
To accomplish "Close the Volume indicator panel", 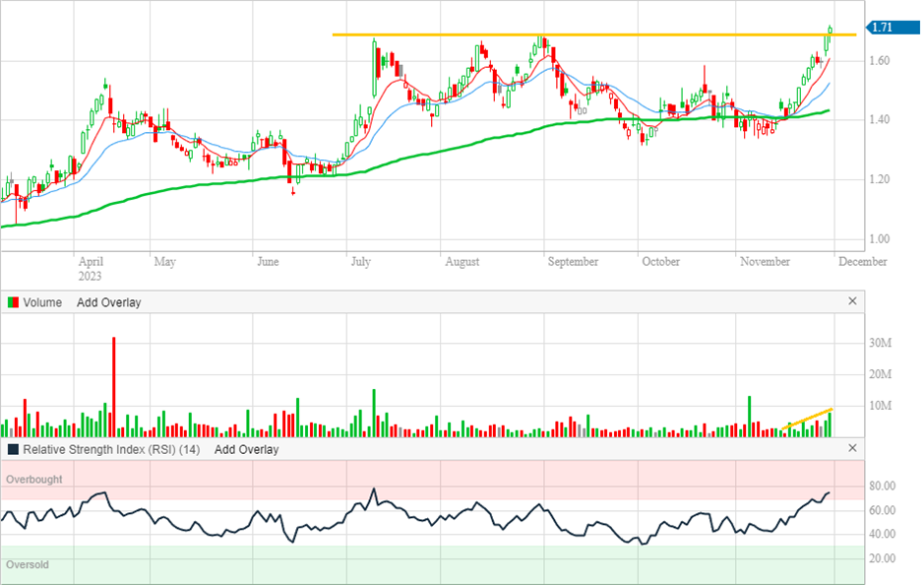I will click(x=852, y=302).
